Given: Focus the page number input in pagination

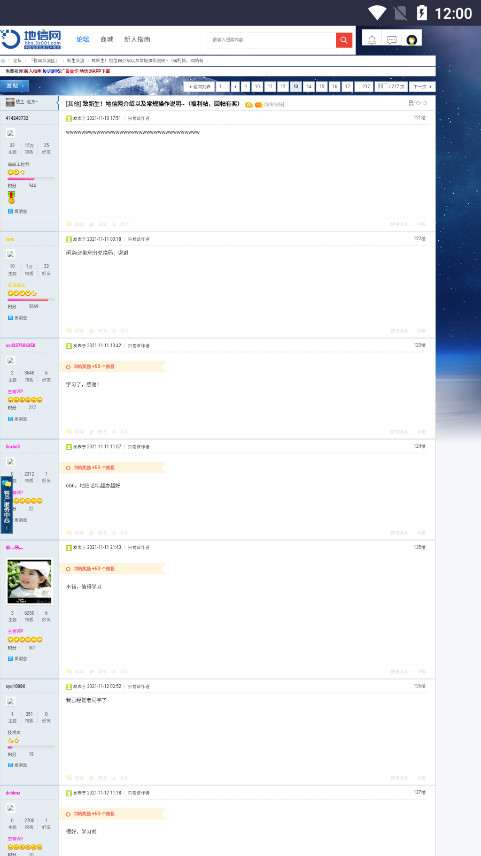Looking at the screenshot, I should (x=381, y=86).
